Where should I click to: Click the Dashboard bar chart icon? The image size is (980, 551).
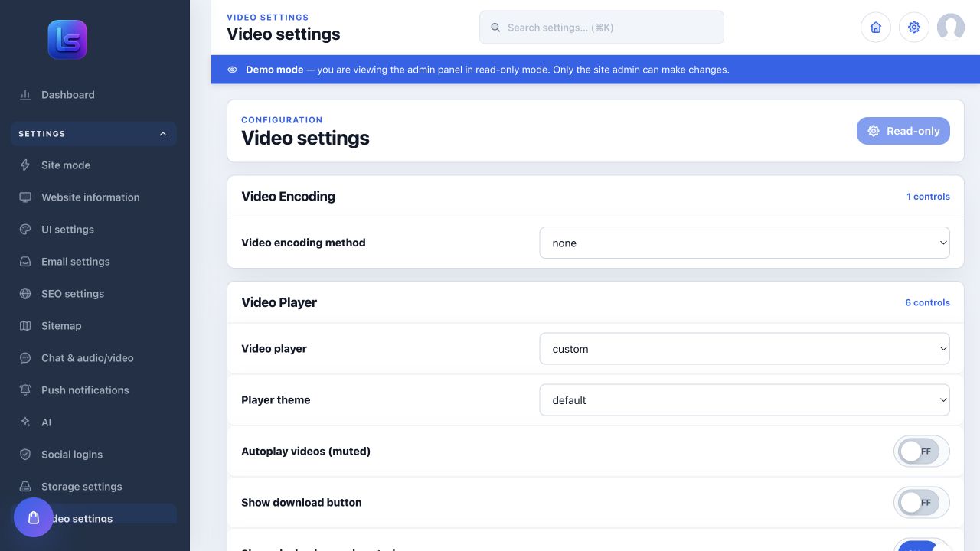pyautogui.click(x=25, y=95)
